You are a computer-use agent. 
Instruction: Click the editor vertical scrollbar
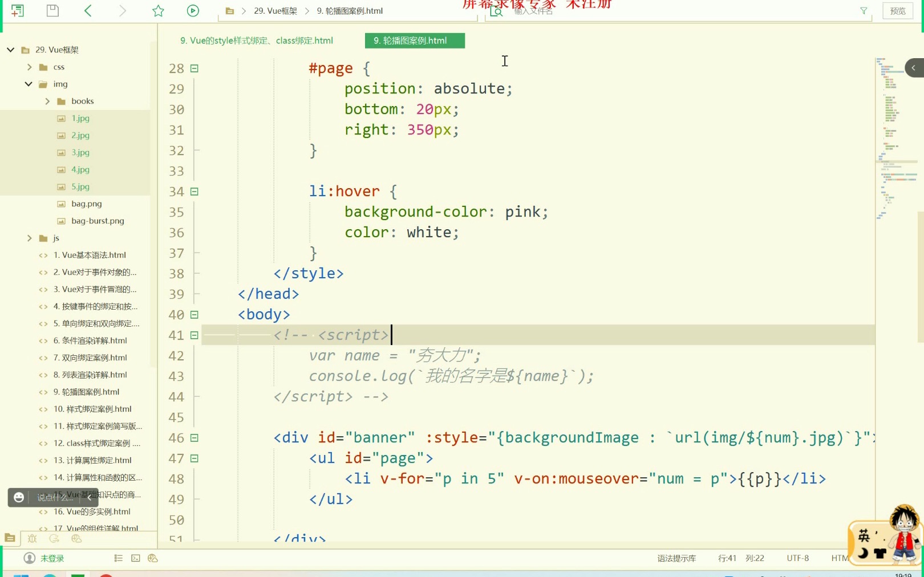click(x=921, y=277)
